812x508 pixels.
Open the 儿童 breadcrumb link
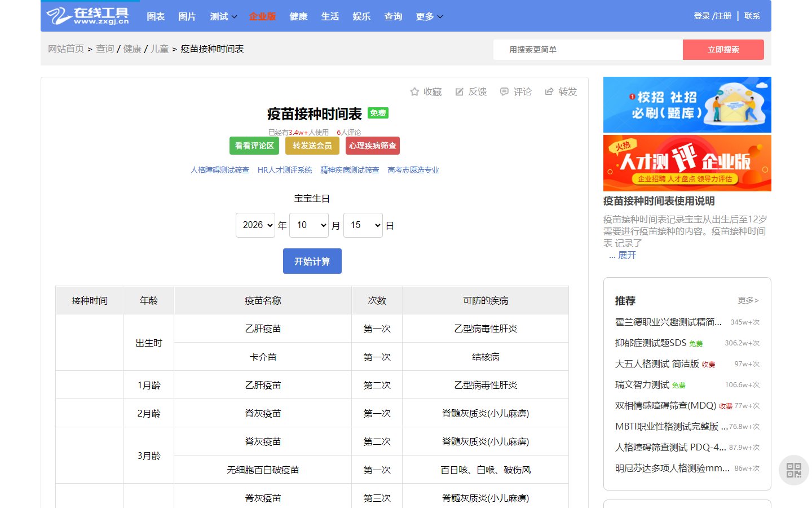tap(160, 49)
